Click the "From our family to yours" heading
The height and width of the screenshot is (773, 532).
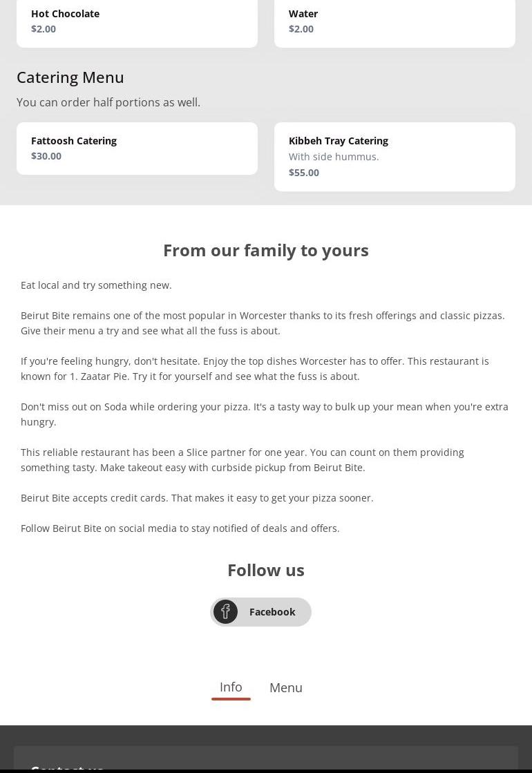tap(266, 250)
